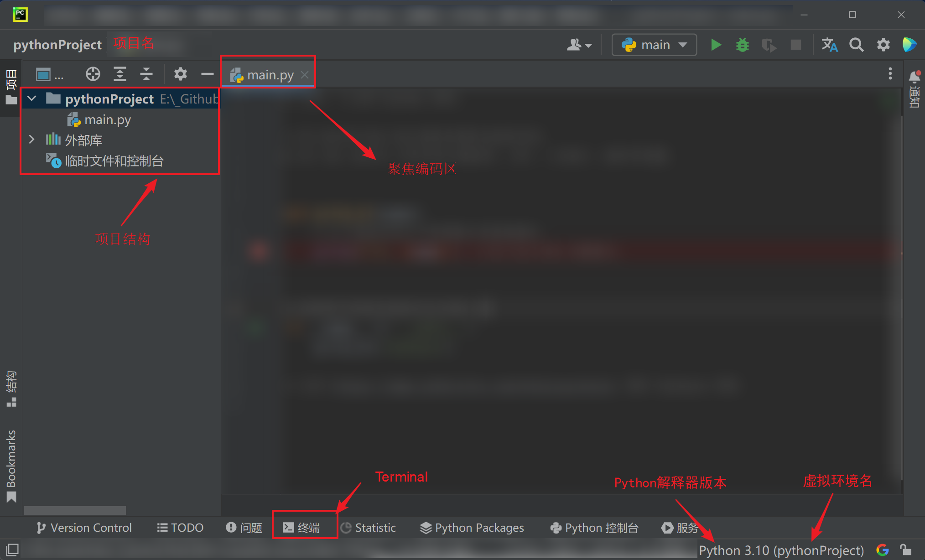Click the Translate icon in toolbar
Viewport: 925px width, 560px height.
tap(829, 45)
